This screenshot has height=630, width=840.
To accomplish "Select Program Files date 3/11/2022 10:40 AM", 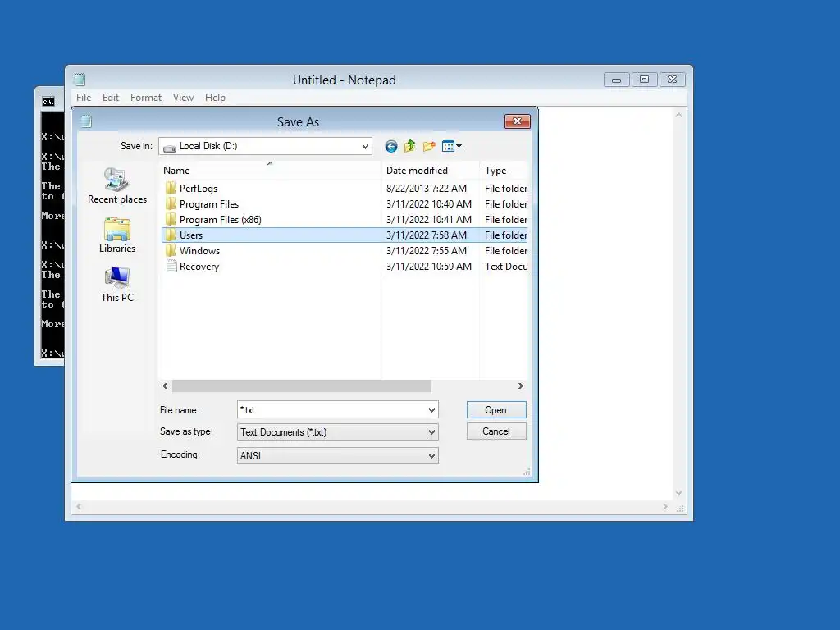I will click(x=428, y=203).
